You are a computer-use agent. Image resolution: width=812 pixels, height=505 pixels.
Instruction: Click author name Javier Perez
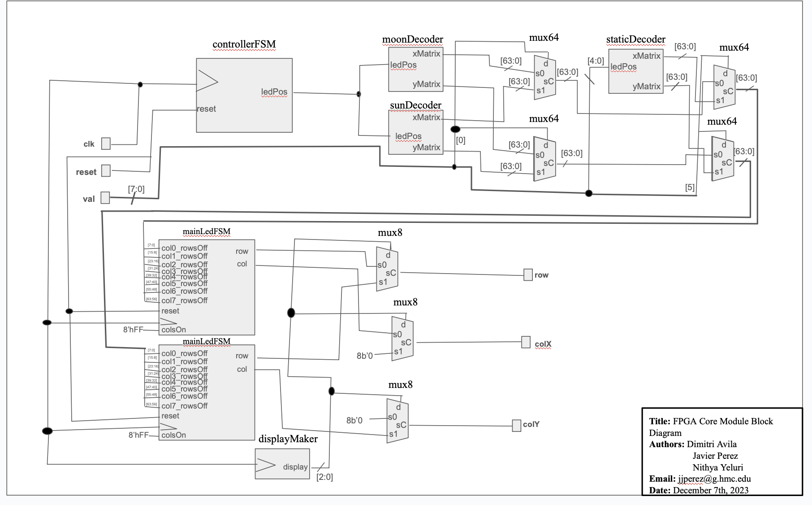click(x=715, y=456)
